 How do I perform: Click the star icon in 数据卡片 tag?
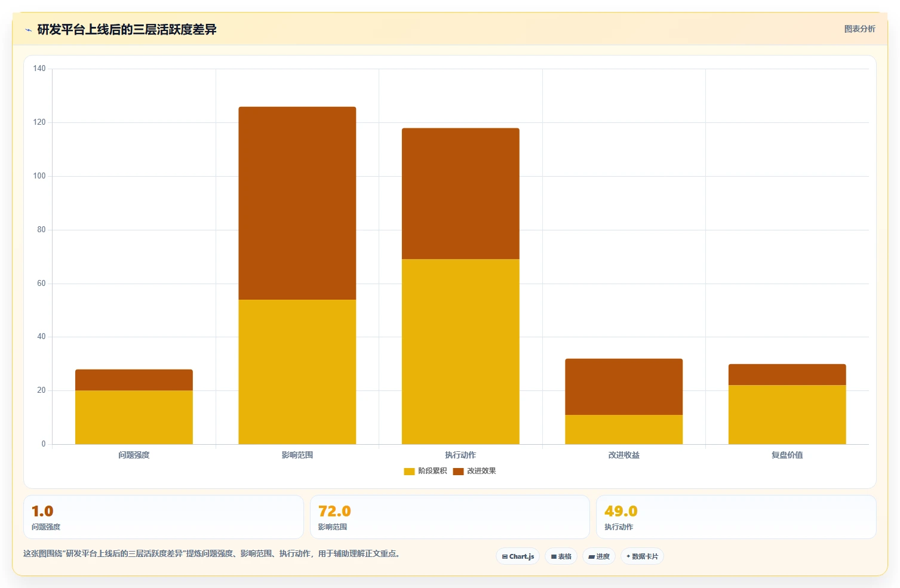(628, 556)
